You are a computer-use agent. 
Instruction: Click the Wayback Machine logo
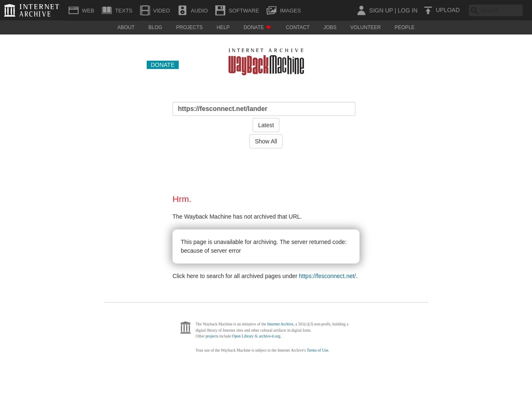tap(266, 62)
